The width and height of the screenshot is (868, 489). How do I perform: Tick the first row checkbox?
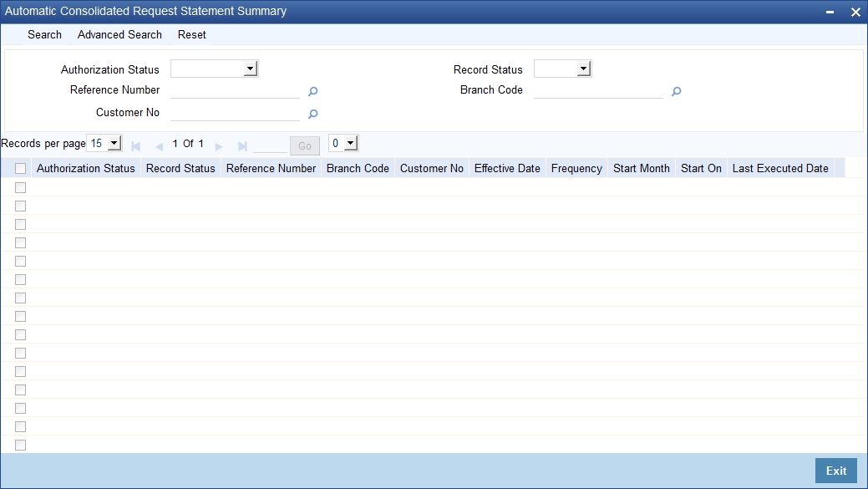[x=21, y=188]
